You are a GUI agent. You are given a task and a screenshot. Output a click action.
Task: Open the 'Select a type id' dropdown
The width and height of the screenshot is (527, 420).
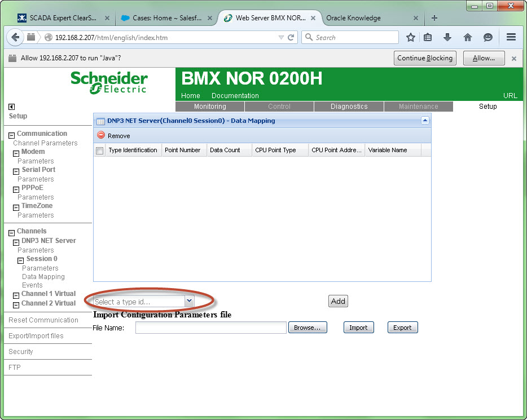coord(189,301)
